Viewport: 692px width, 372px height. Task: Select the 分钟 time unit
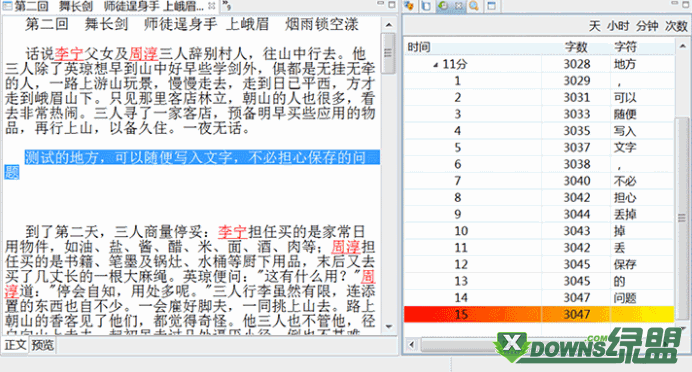[647, 26]
